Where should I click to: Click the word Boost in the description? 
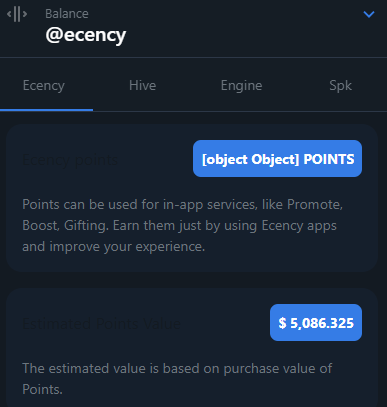pos(41,226)
